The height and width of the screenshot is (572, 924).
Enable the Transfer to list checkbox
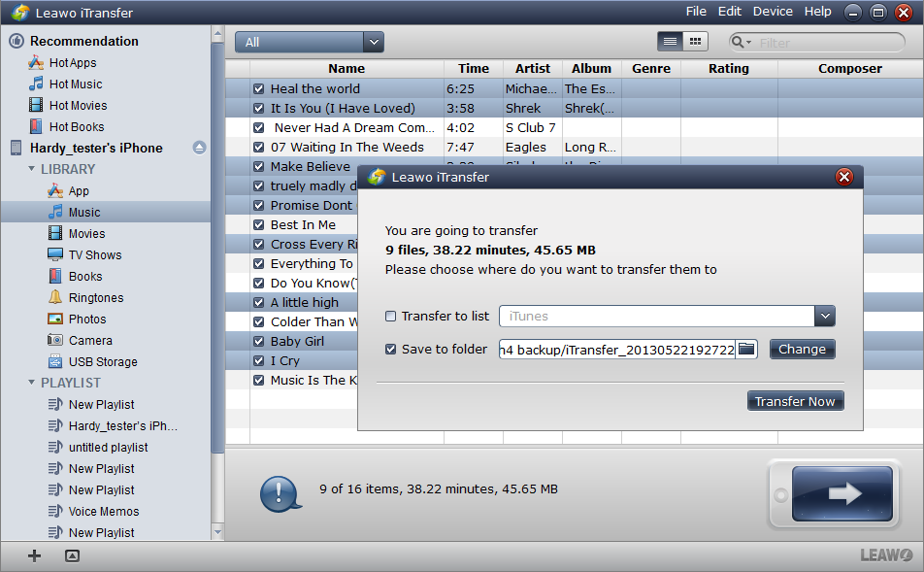point(390,316)
